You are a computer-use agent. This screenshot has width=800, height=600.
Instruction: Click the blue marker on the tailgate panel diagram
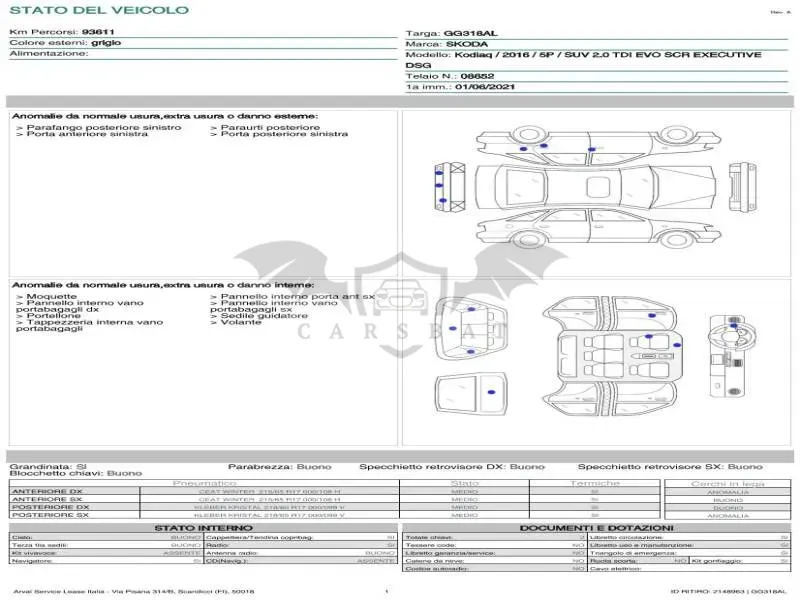click(x=491, y=392)
